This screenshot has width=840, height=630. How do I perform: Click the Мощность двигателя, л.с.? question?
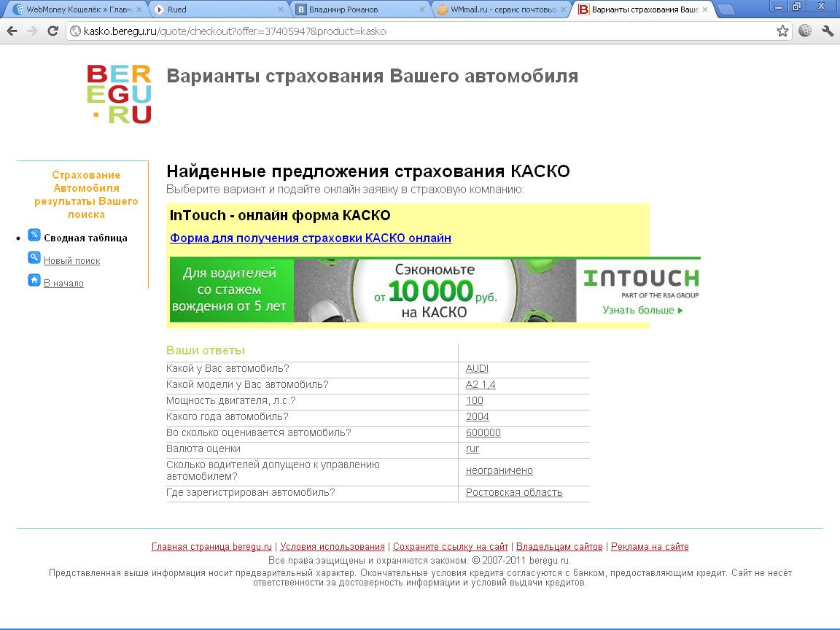[231, 401]
